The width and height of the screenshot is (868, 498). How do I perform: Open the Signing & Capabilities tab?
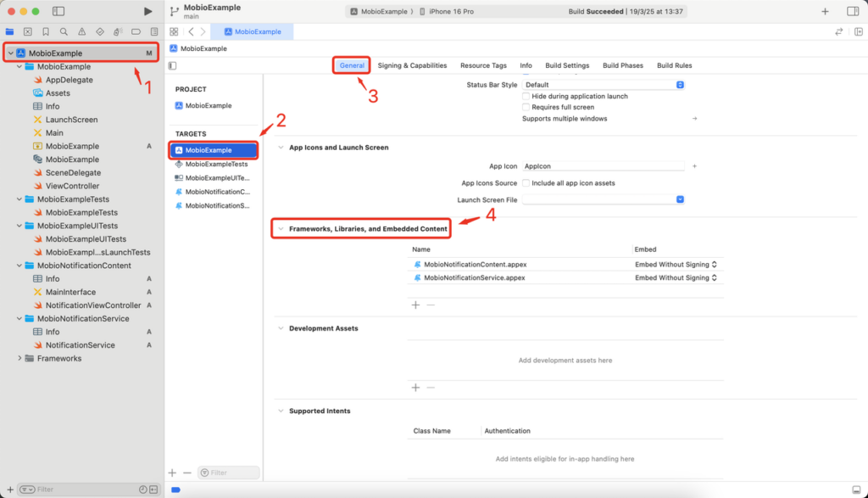(x=412, y=65)
